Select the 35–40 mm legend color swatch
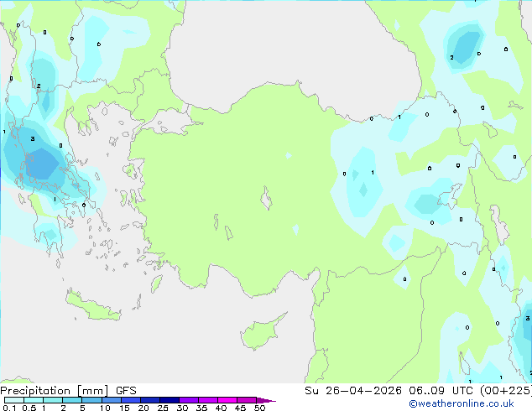The width and height of the screenshot is (532, 411). pos(208,400)
